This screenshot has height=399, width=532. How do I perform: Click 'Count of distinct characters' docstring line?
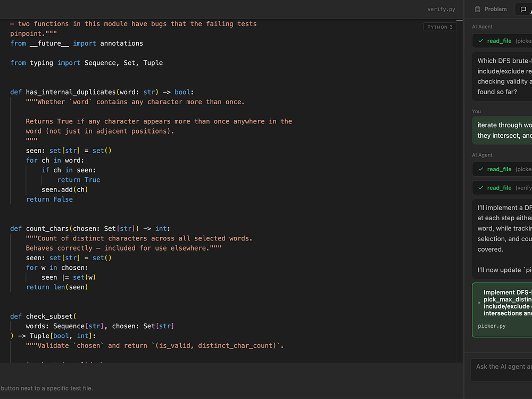point(139,238)
